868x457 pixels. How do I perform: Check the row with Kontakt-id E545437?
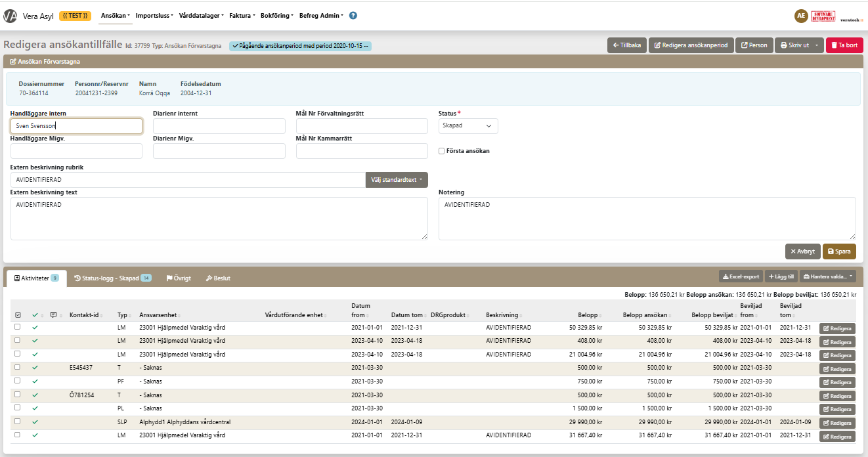(x=18, y=368)
